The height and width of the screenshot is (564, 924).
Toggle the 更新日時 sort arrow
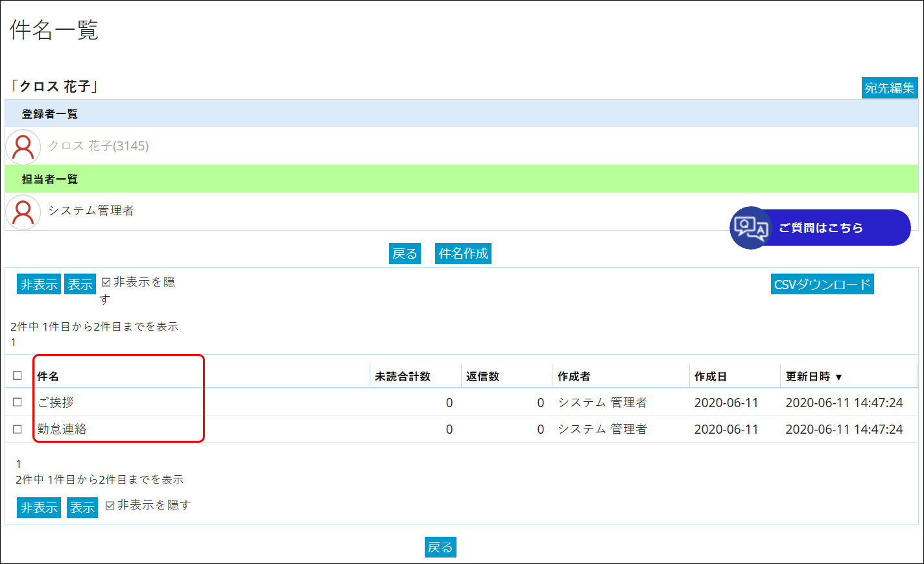tap(838, 377)
